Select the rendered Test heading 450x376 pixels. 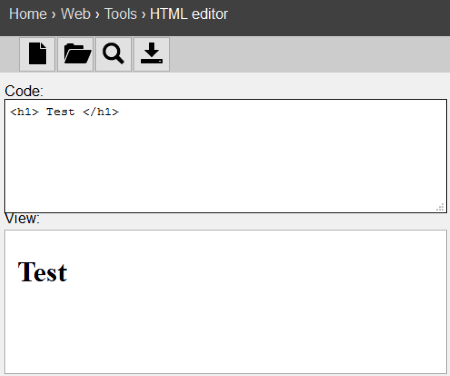[43, 272]
